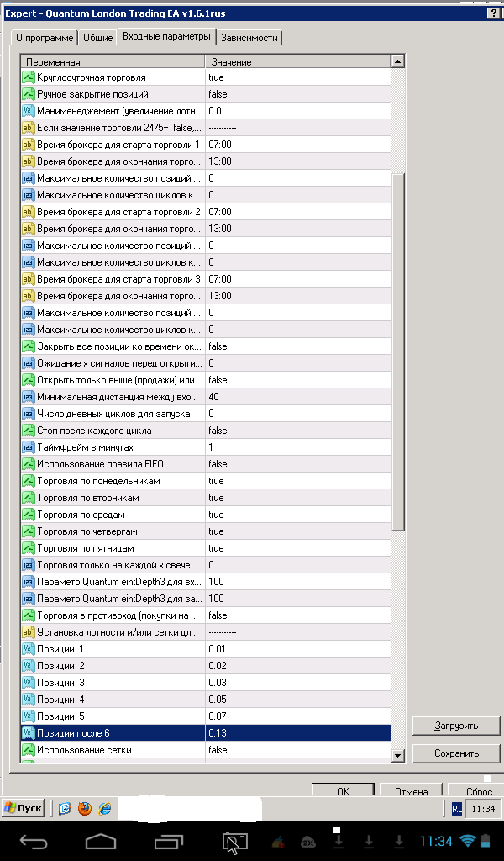Click the icon next to Ручное закрытие позиций
Viewport: 504px width, 861px height.
(29, 94)
